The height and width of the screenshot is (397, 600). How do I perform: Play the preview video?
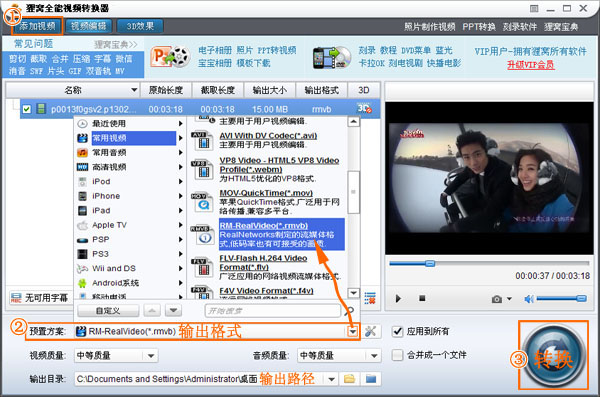398,298
